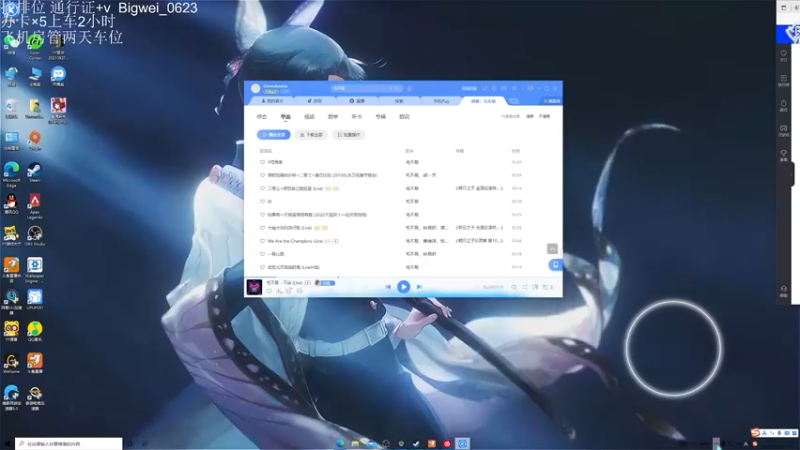Viewport: 800px width, 450px height.
Task: Clear the search box with the X
Action: (x=391, y=88)
